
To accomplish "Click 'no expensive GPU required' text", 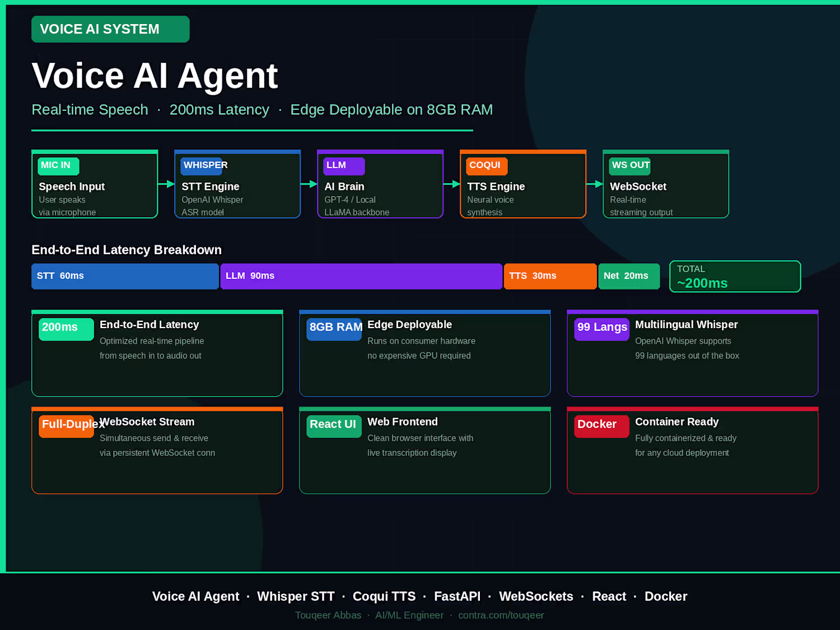I will 419,356.
